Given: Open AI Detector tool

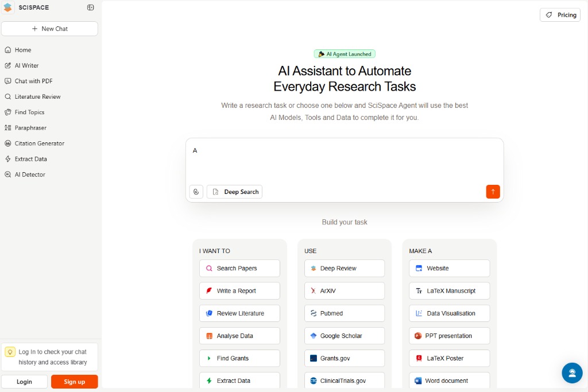Looking at the screenshot, I should point(30,174).
